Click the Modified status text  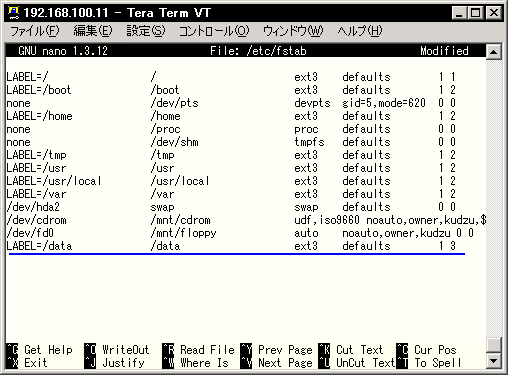[444, 51]
